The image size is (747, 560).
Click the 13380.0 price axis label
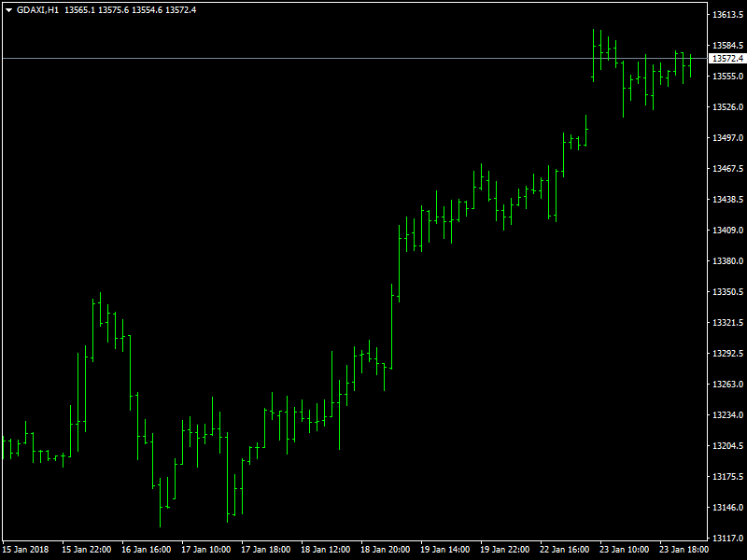[x=727, y=261]
